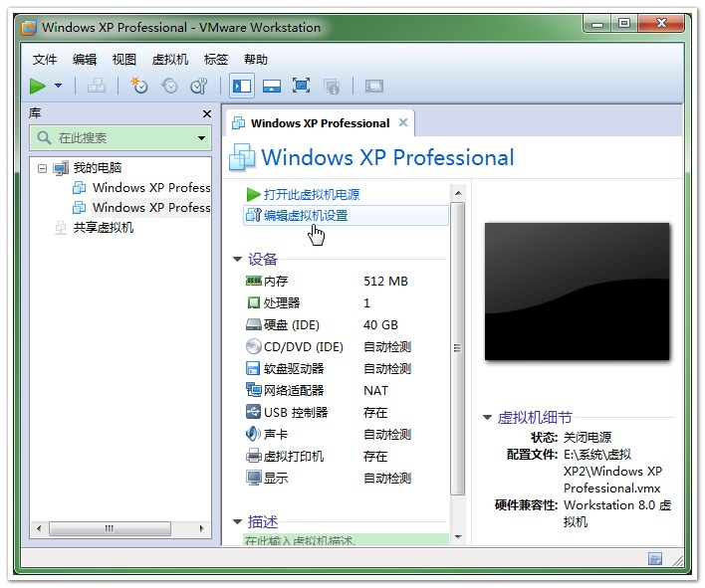Click the 声卡 sound card icon
705x588 pixels.
pyautogui.click(x=253, y=434)
